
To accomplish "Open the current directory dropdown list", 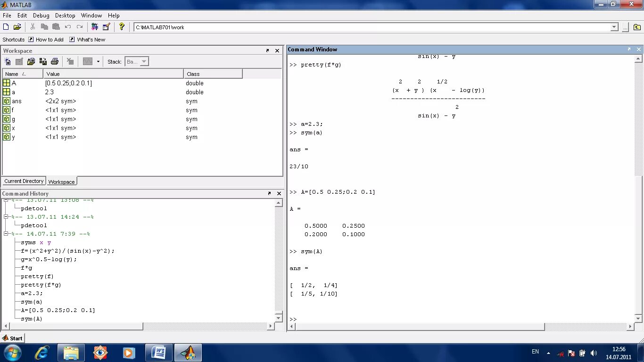I will point(614,27).
